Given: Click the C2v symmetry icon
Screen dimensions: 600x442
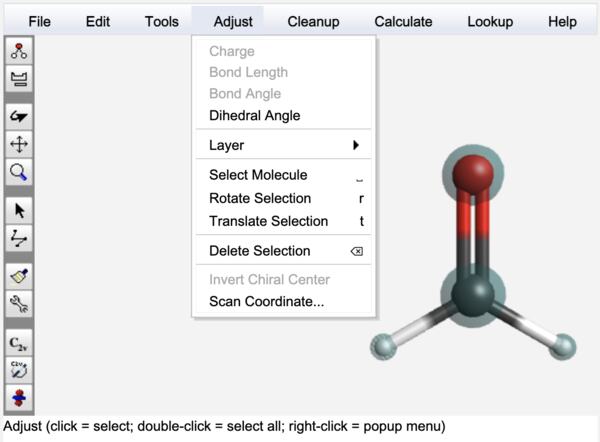Looking at the screenshot, I should (19, 343).
